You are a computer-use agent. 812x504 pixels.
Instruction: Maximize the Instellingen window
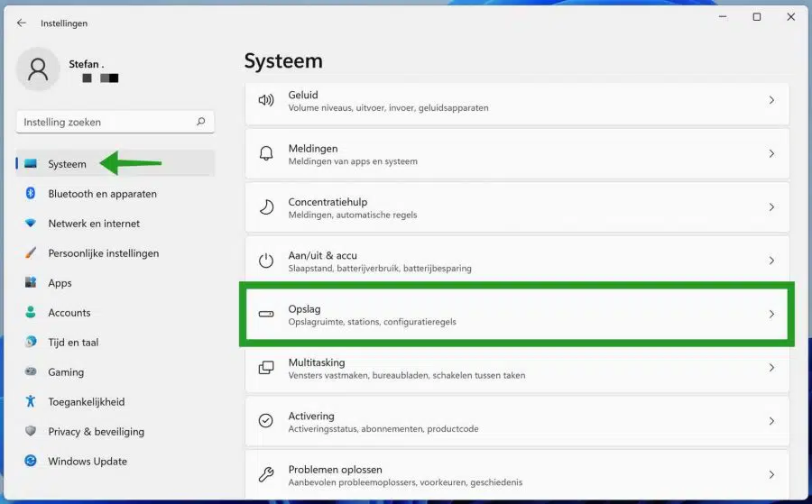[757, 17]
